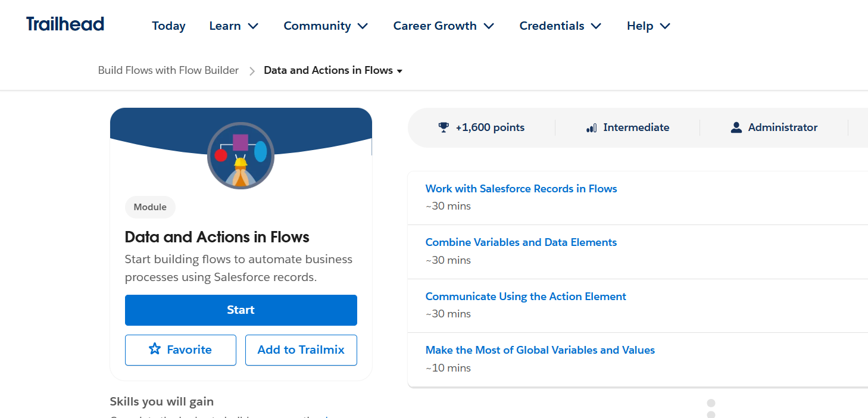Screen dimensions: 868x418
Task: Open Communicate Using the Action Element unit
Action: pyautogui.click(x=526, y=297)
